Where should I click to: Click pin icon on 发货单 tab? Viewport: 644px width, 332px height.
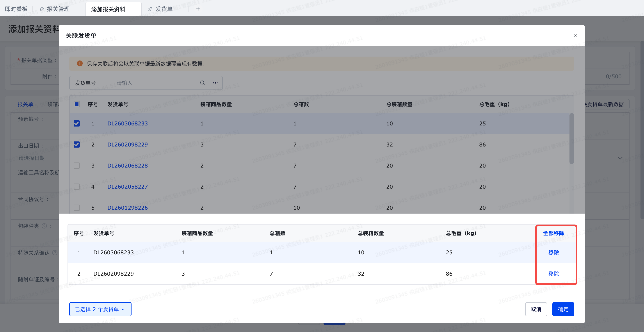point(150,9)
